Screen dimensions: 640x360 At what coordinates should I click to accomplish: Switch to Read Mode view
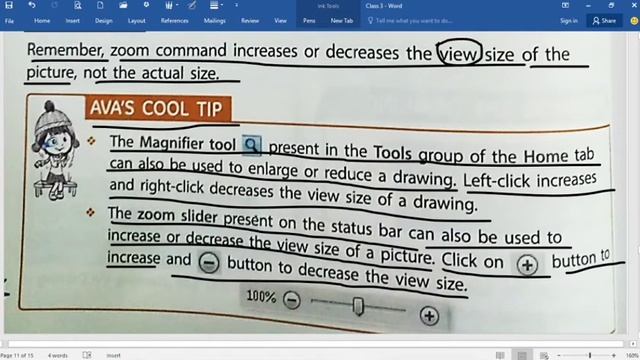500,356
